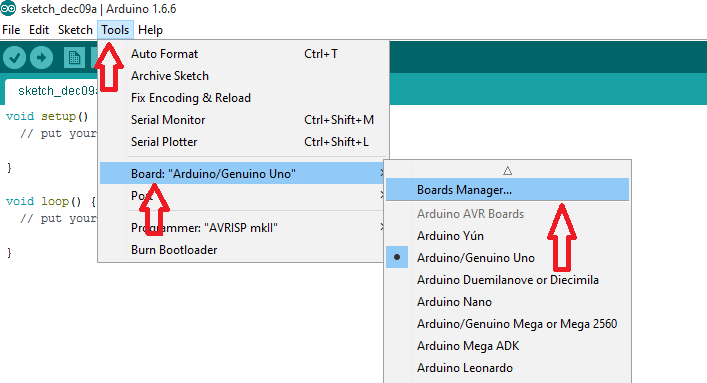
Task: Open Serial Plotter from the menu
Action: click(243, 142)
